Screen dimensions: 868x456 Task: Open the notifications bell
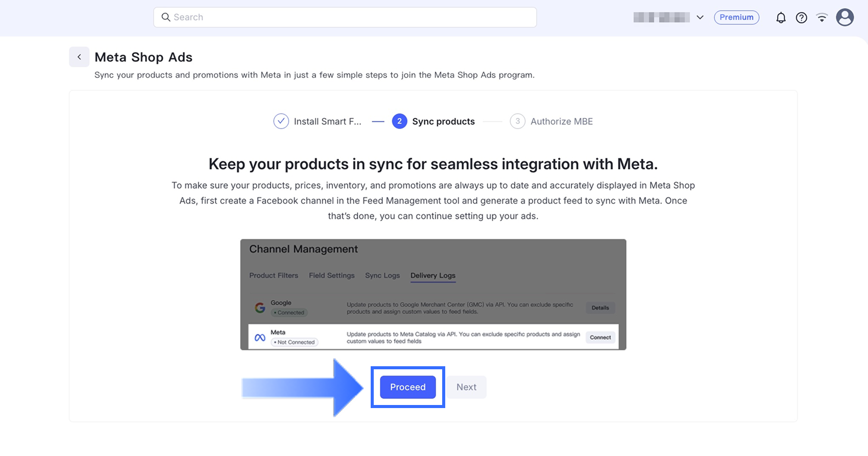[781, 18]
